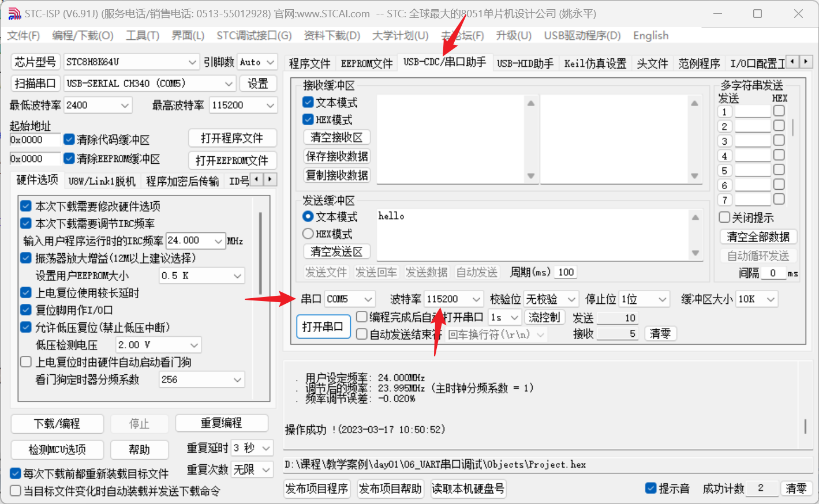Toggle 复位脚用作I/O口

pyautogui.click(x=26, y=310)
